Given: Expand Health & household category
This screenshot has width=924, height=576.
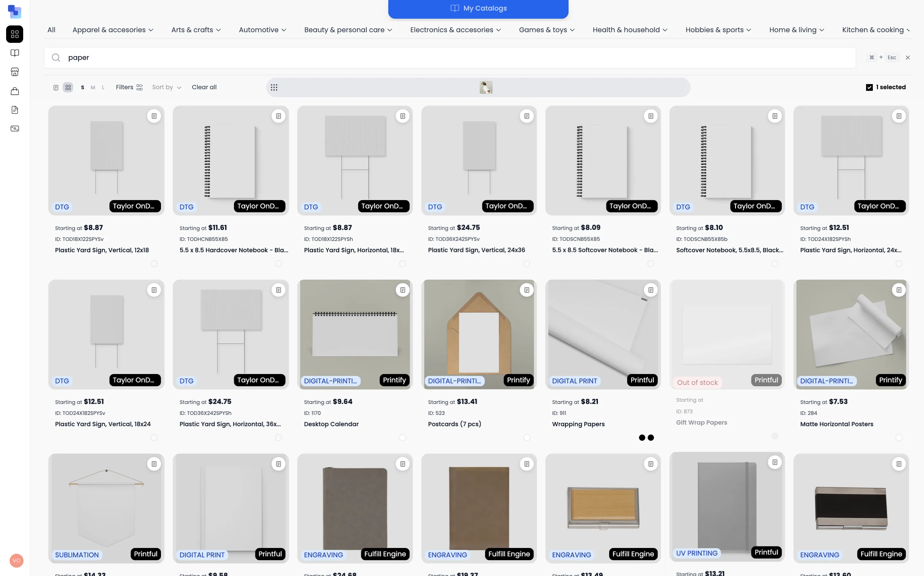Looking at the screenshot, I should pyautogui.click(x=630, y=30).
